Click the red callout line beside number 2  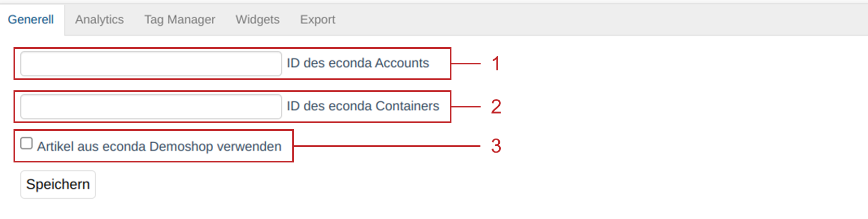click(465, 106)
